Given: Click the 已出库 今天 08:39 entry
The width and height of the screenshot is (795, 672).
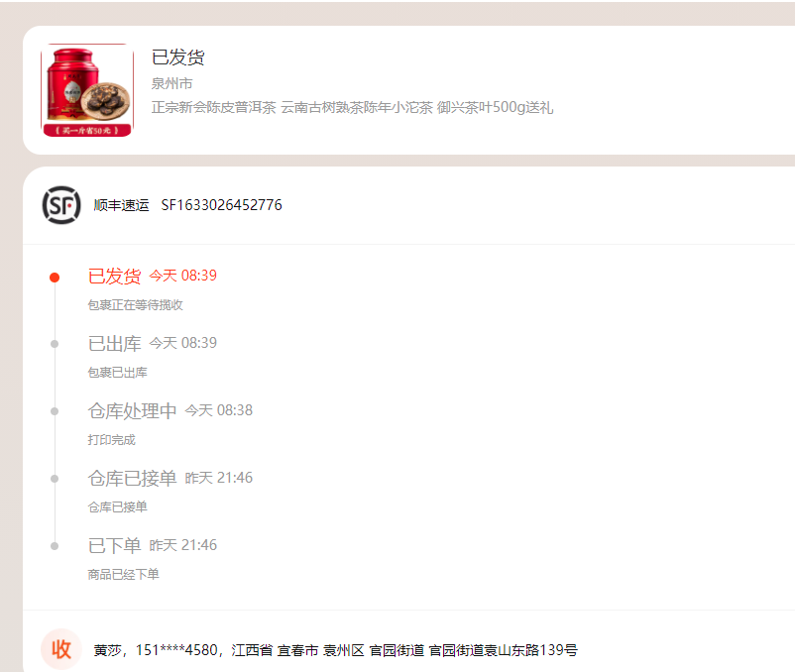Looking at the screenshot, I should tap(152, 343).
